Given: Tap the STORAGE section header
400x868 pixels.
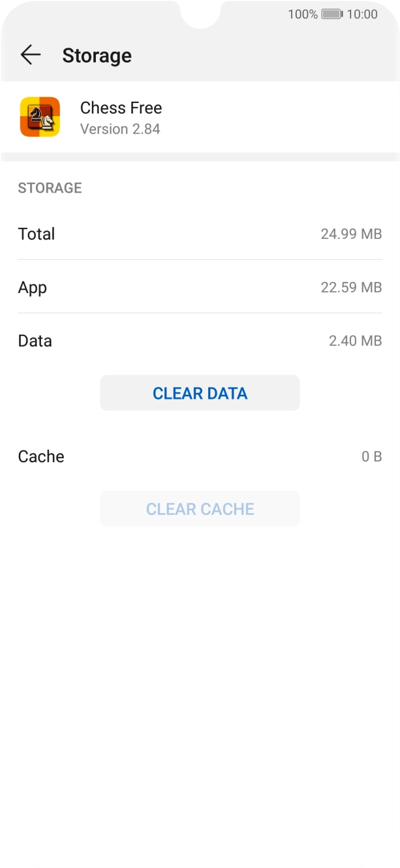Looking at the screenshot, I should [x=50, y=188].
